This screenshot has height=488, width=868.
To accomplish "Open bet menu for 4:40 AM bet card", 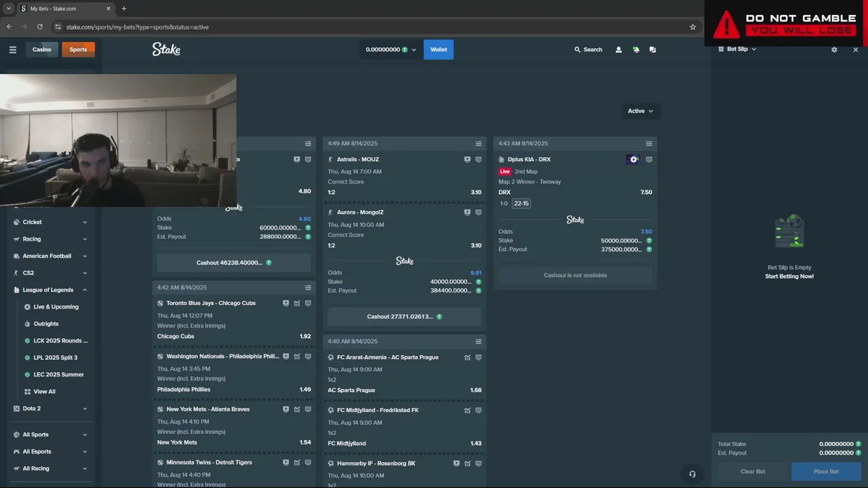I will tap(478, 342).
